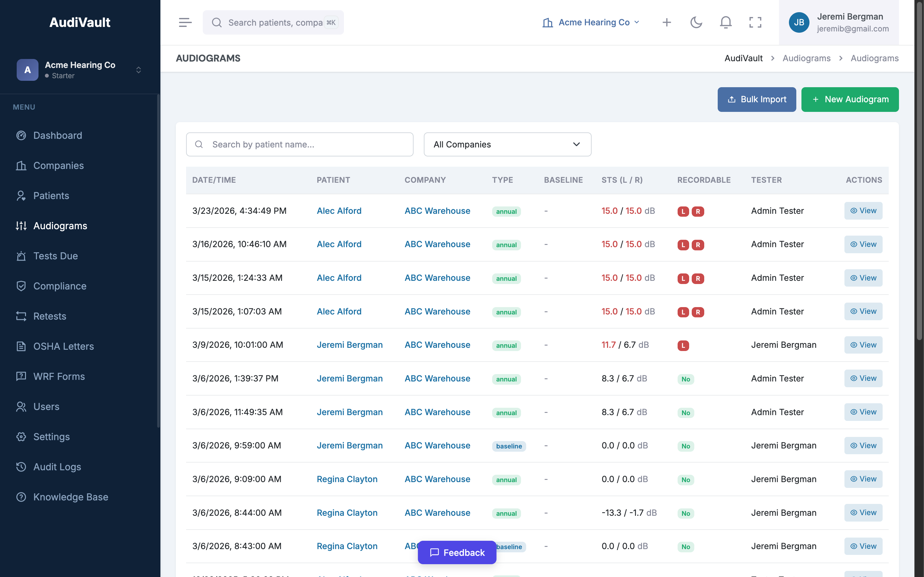View the 3/9/2026 Jeremi Bergman audiogram
Image resolution: width=924 pixels, height=577 pixels.
(863, 345)
